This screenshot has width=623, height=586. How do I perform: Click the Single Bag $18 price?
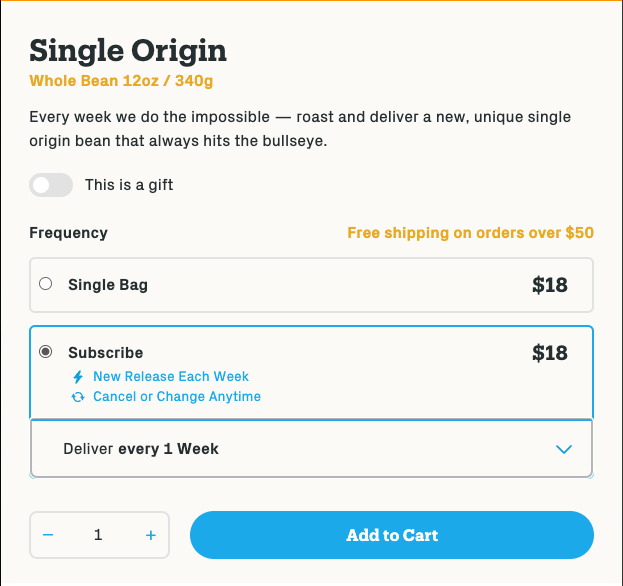pos(549,285)
